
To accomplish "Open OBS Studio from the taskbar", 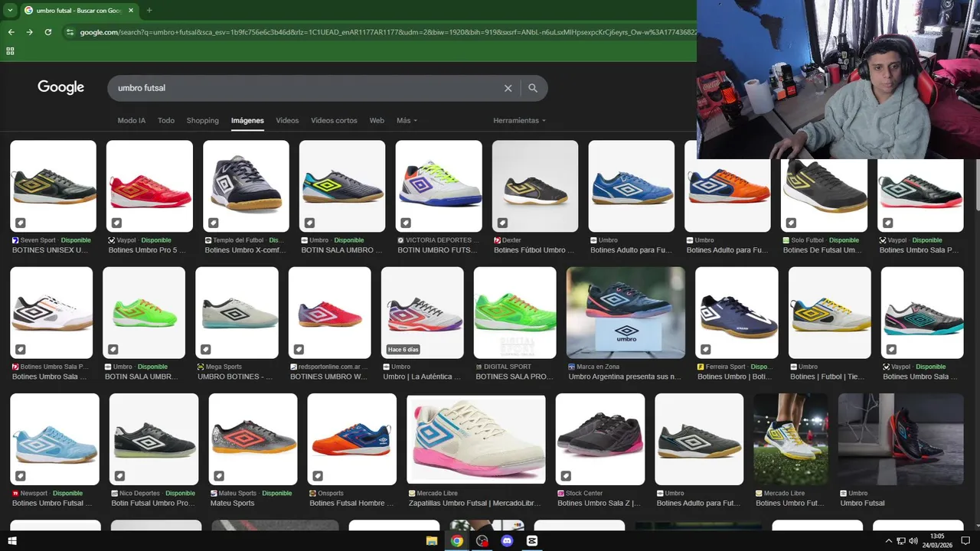I will (482, 541).
